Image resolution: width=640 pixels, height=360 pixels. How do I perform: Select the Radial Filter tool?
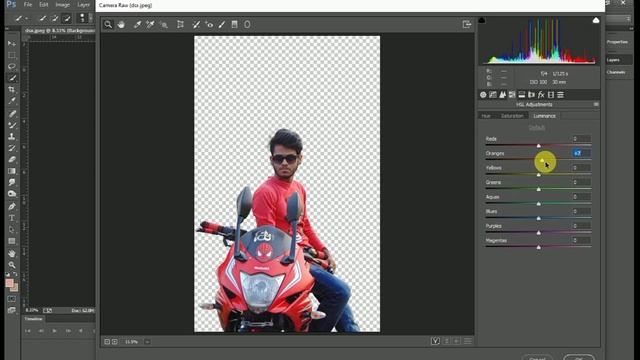point(247,24)
